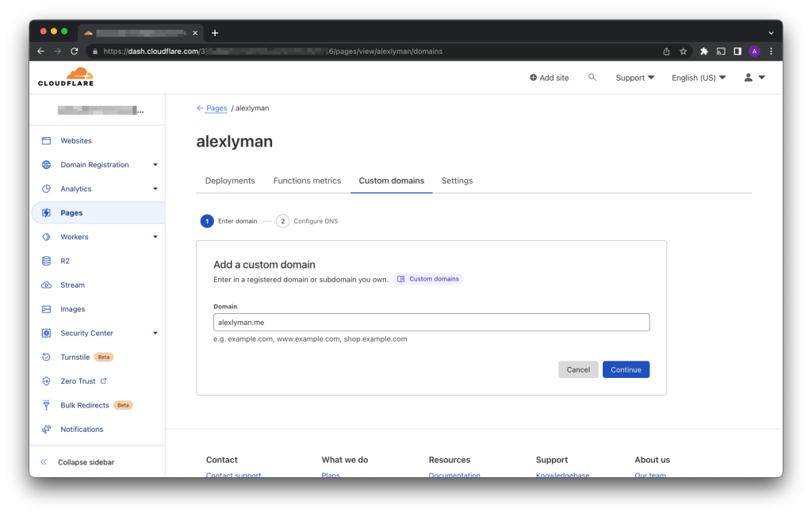The image size is (812, 516).
Task: Cancel adding the custom domain
Action: click(578, 369)
